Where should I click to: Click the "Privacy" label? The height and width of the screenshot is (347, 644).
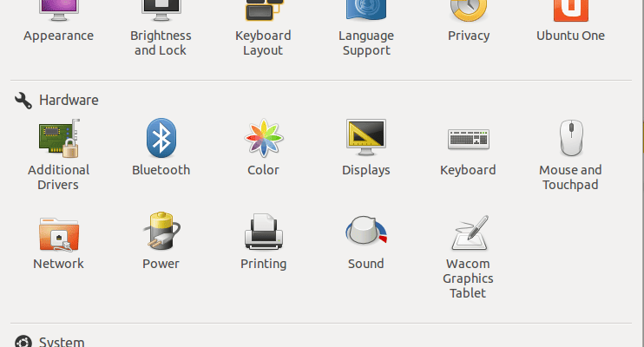coord(469,36)
